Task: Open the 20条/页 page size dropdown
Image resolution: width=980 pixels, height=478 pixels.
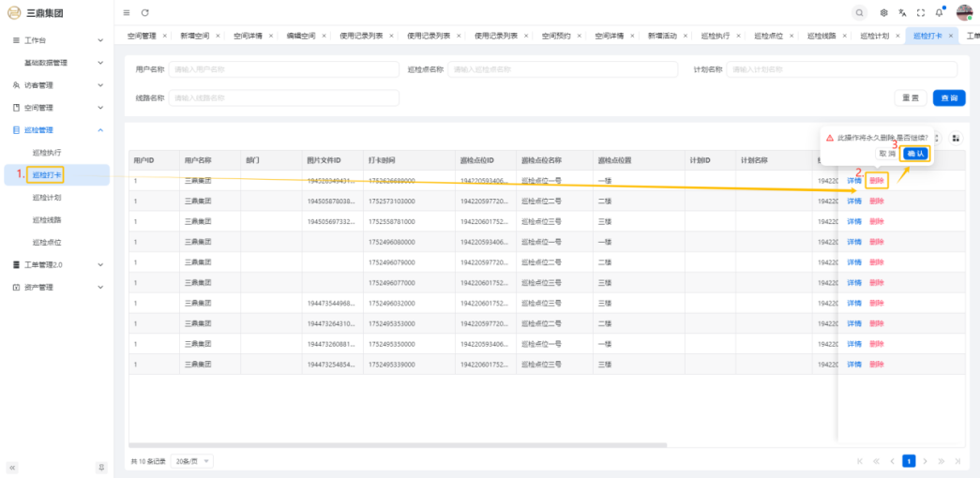Action: (x=192, y=461)
